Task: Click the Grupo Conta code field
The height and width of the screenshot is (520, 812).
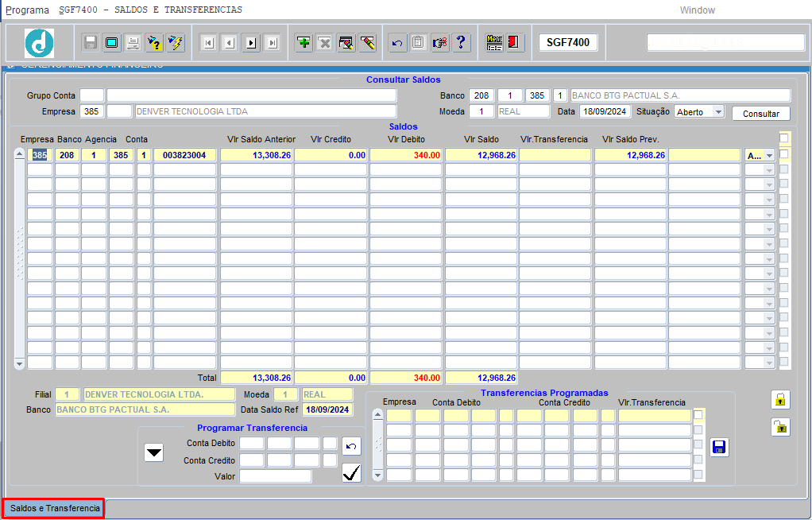Action: coord(91,95)
